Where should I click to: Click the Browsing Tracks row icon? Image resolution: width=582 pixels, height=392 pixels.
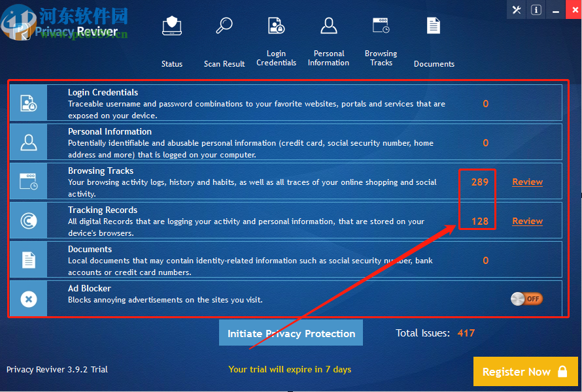click(29, 182)
